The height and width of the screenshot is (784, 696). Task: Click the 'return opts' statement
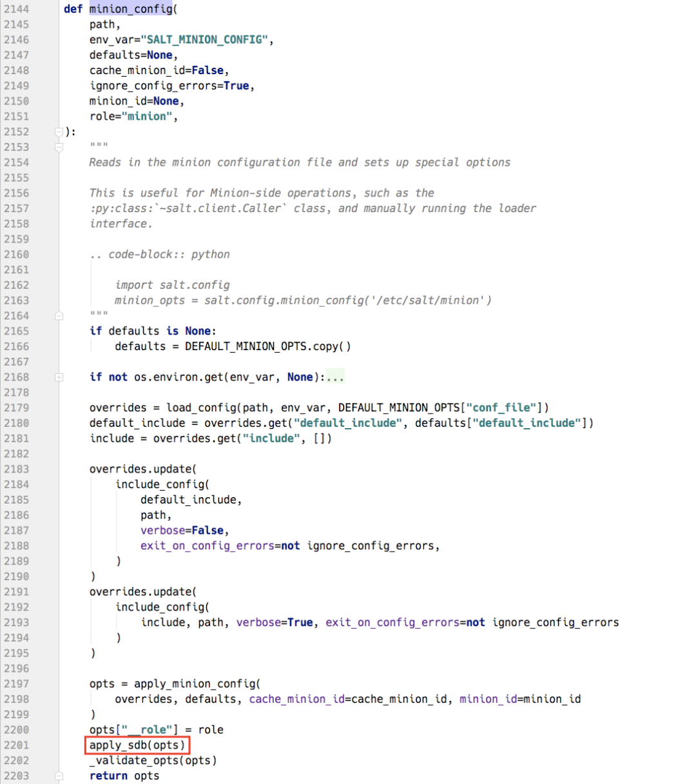(x=124, y=776)
